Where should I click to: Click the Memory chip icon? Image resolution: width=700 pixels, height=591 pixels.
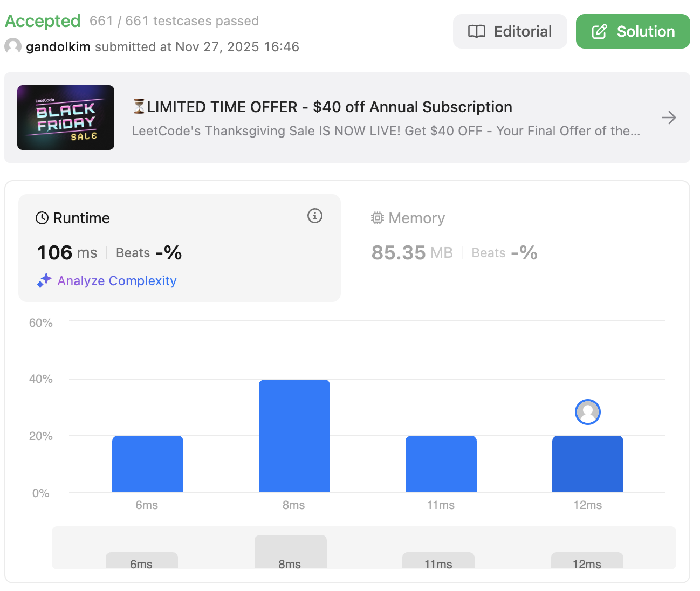(378, 218)
